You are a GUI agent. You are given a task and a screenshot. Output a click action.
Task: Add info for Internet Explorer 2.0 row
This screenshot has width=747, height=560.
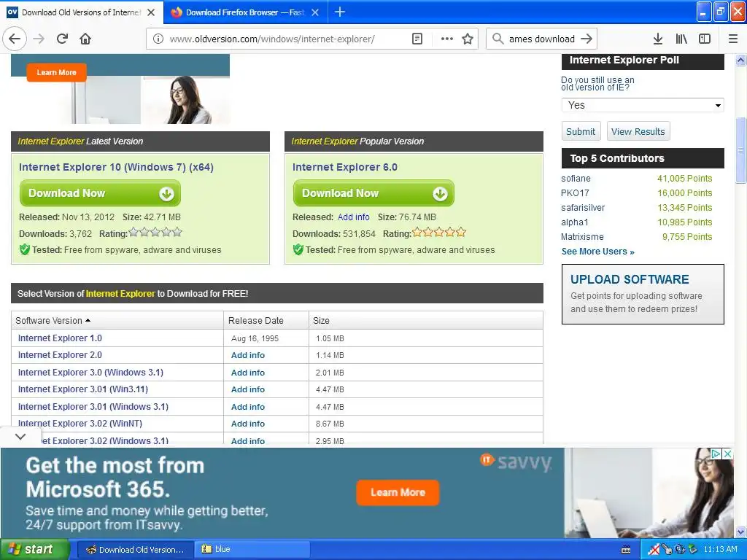tap(248, 355)
